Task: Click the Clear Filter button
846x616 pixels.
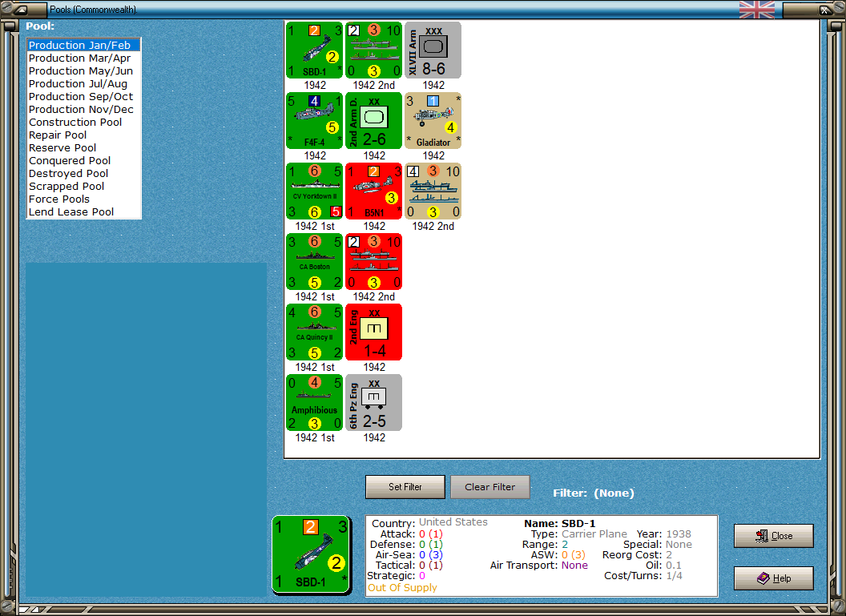Action: [490, 487]
